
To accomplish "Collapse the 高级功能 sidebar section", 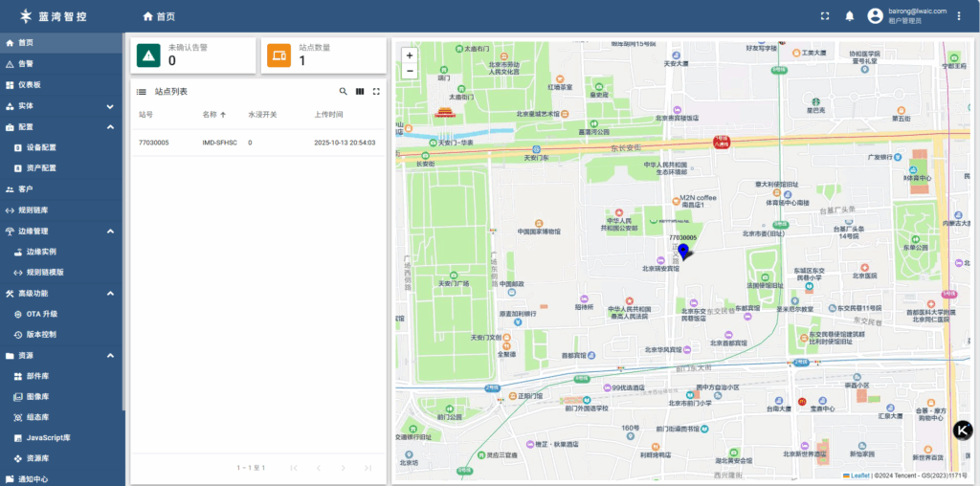I will click(x=110, y=294).
